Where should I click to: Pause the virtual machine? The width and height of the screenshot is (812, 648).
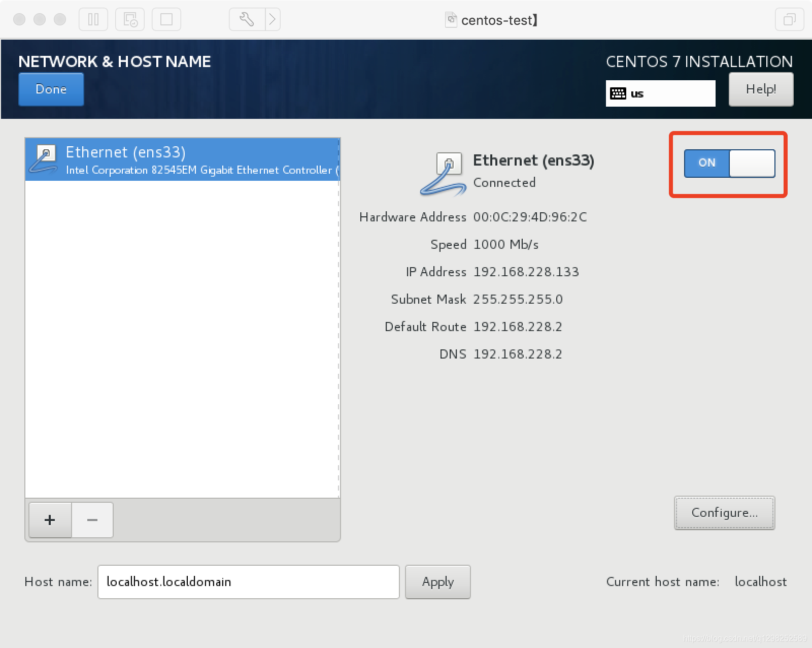tap(93, 20)
